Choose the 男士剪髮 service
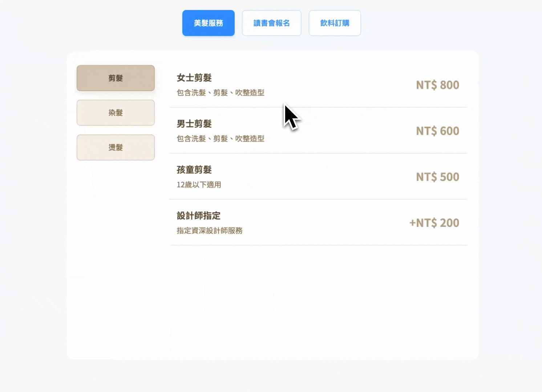Image resolution: width=542 pixels, height=392 pixels. [318, 131]
